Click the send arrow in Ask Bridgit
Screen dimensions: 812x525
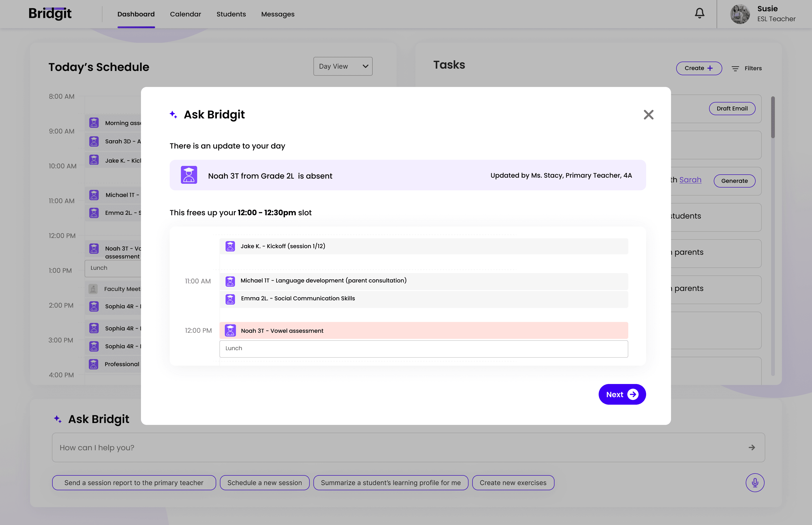point(752,447)
